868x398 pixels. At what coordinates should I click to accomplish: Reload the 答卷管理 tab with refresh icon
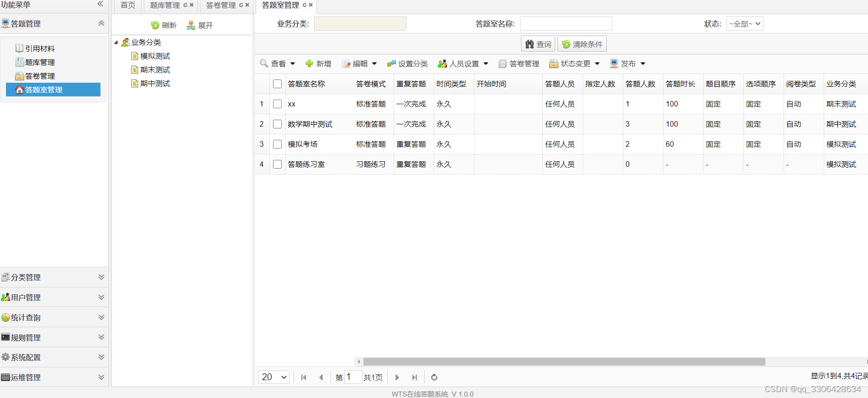[241, 5]
